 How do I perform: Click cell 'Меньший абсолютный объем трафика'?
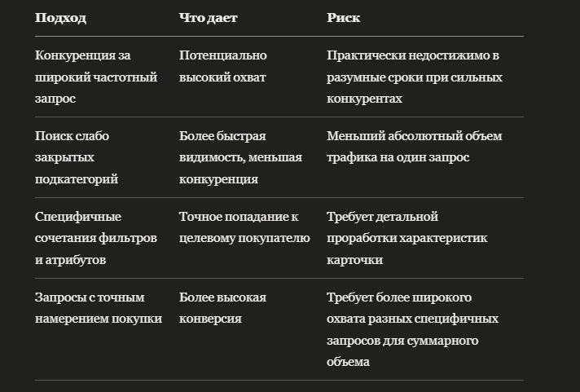pos(415,147)
